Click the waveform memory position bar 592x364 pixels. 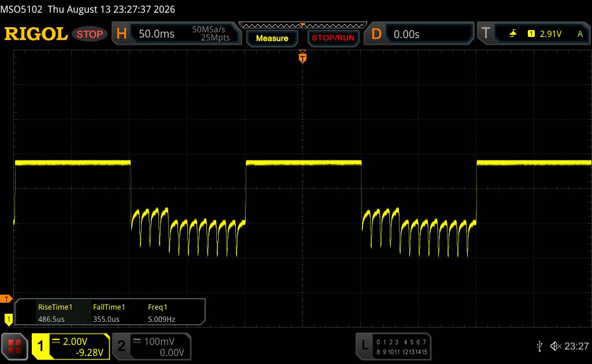coord(302,25)
